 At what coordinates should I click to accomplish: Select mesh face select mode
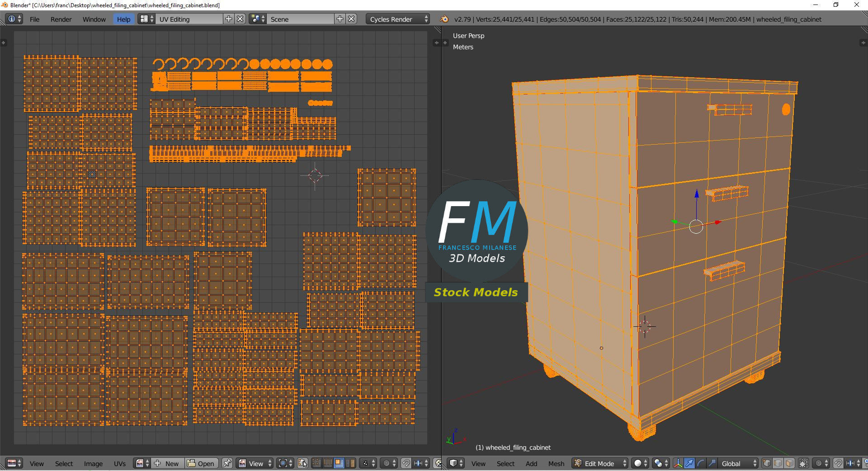click(x=789, y=463)
